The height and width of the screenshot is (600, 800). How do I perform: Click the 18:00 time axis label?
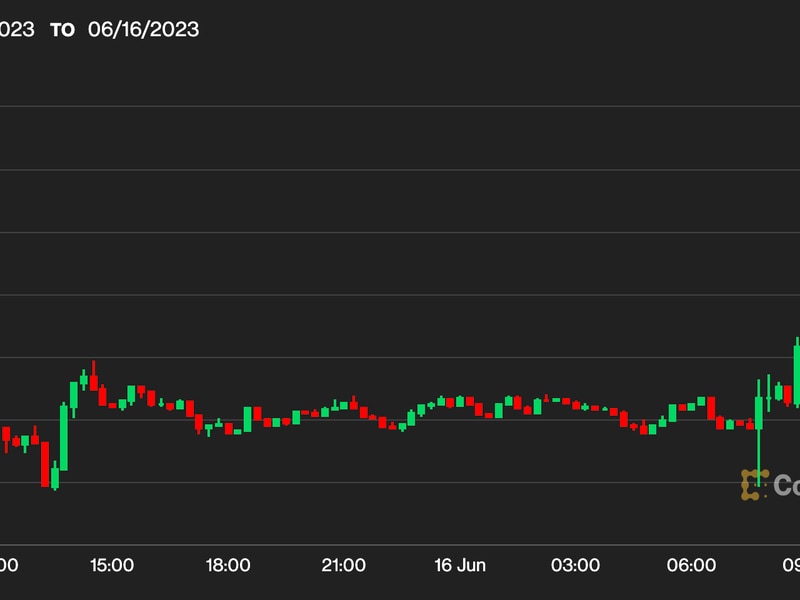228,565
